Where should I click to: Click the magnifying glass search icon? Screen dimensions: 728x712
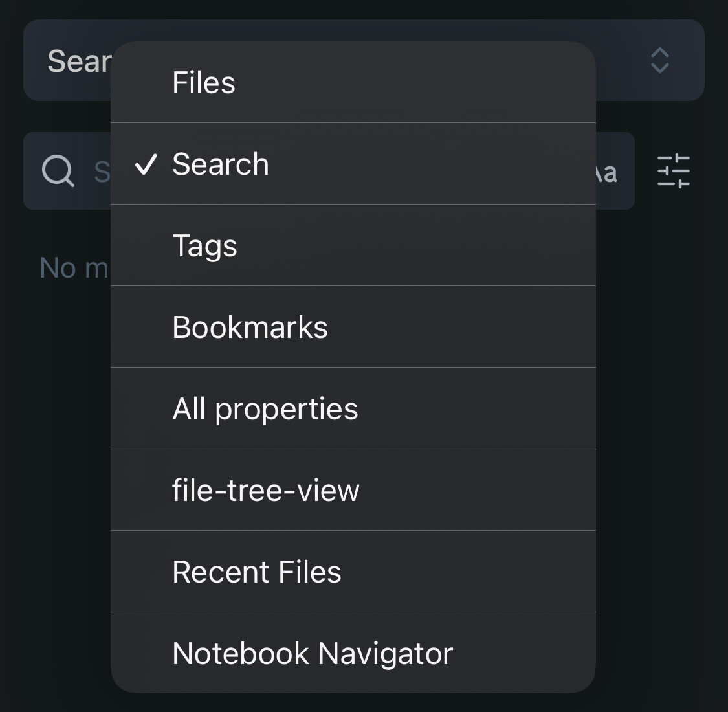click(58, 172)
